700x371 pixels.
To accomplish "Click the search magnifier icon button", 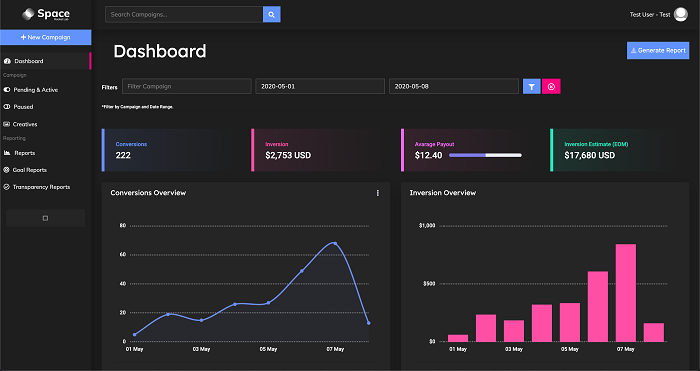I will 271,14.
